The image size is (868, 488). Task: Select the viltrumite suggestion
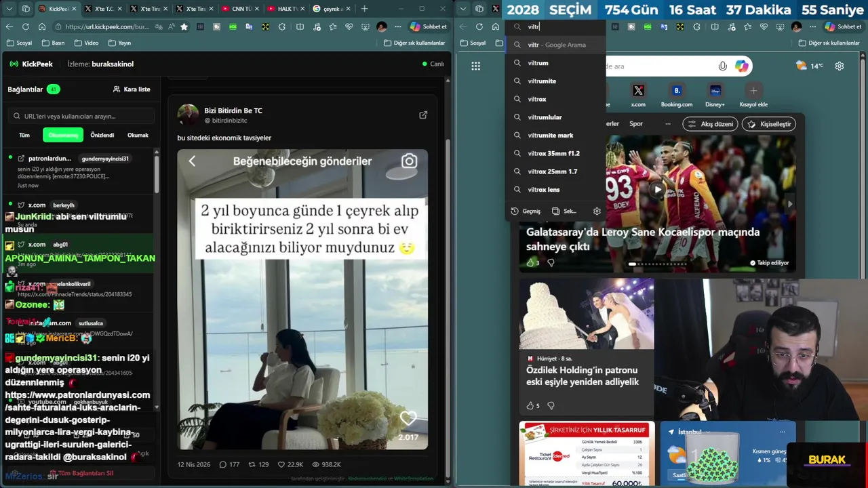555,81
